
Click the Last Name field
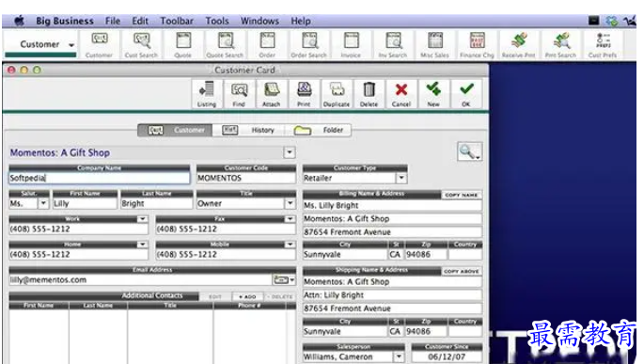click(x=156, y=203)
